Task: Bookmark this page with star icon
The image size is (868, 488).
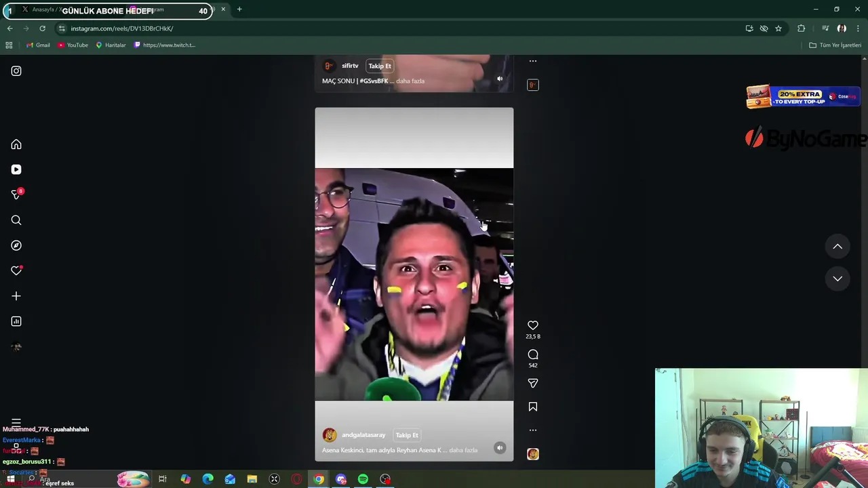Action: pyautogui.click(x=778, y=28)
